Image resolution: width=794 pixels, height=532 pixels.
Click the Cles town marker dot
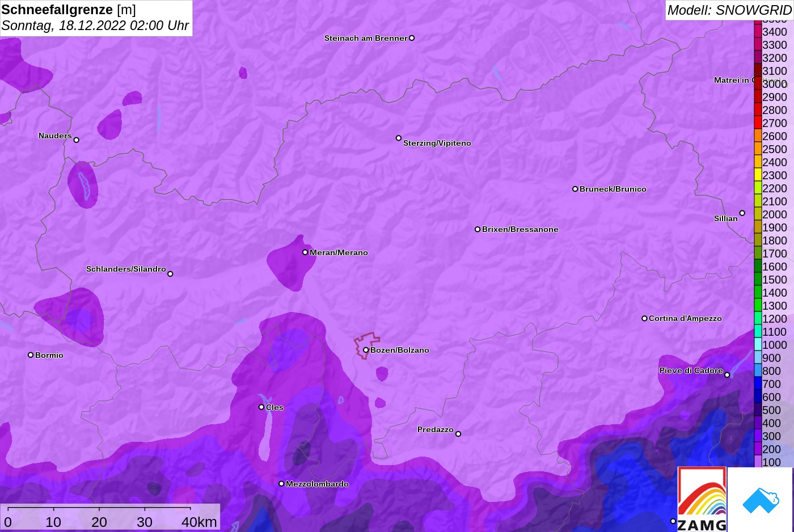(x=261, y=407)
